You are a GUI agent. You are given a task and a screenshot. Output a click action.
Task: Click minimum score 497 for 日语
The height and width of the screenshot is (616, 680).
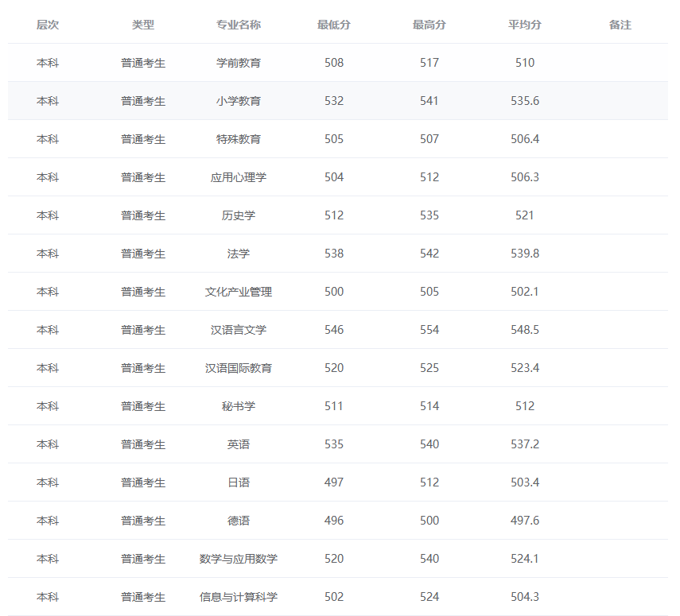[x=334, y=482]
